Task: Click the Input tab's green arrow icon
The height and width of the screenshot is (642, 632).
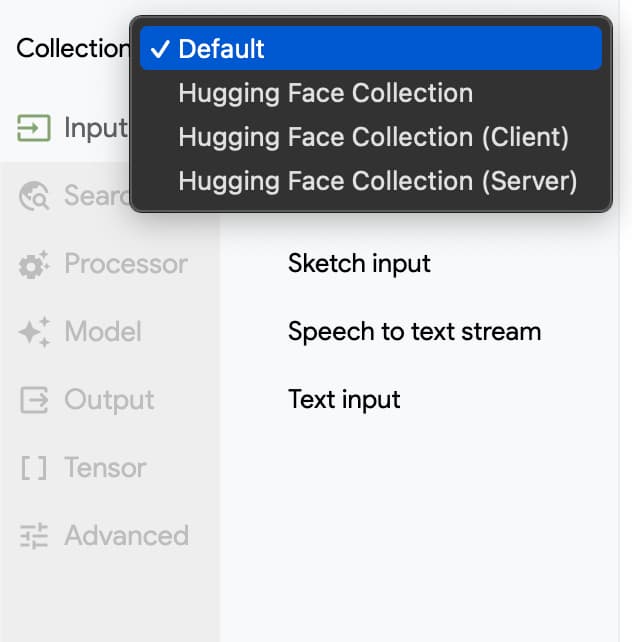Action: (34, 128)
